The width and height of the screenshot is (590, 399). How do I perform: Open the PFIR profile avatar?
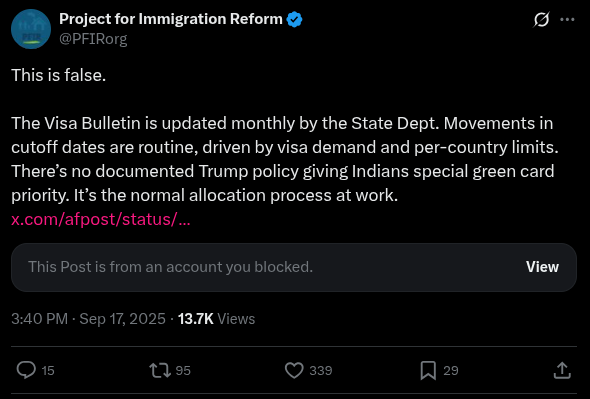click(31, 29)
